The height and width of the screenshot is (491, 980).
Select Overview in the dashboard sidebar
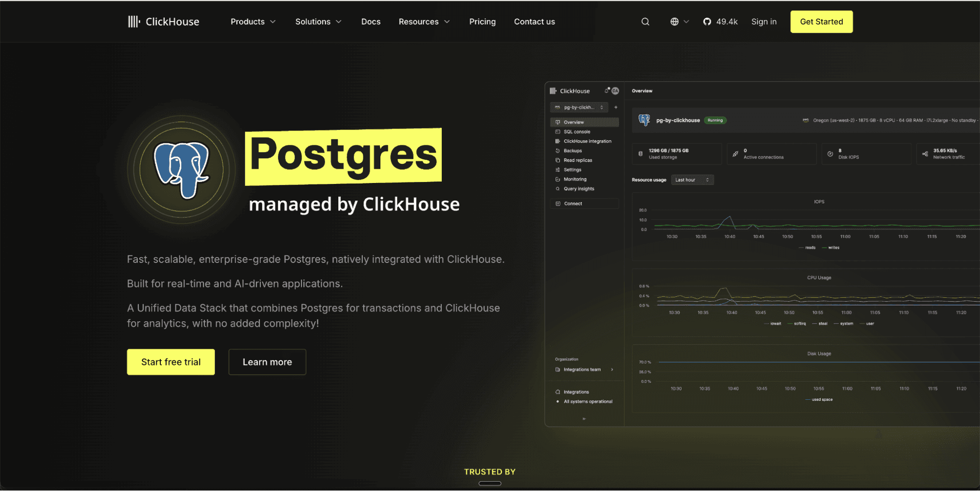click(584, 122)
